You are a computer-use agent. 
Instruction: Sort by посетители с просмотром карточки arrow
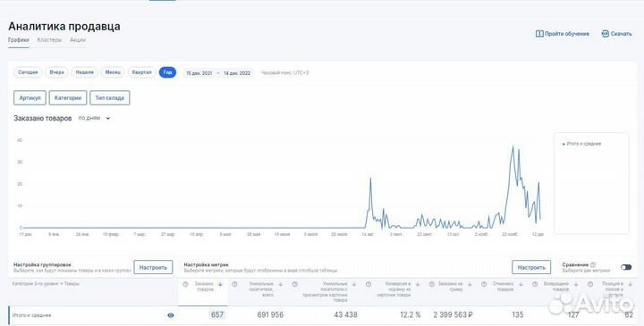pos(354,284)
